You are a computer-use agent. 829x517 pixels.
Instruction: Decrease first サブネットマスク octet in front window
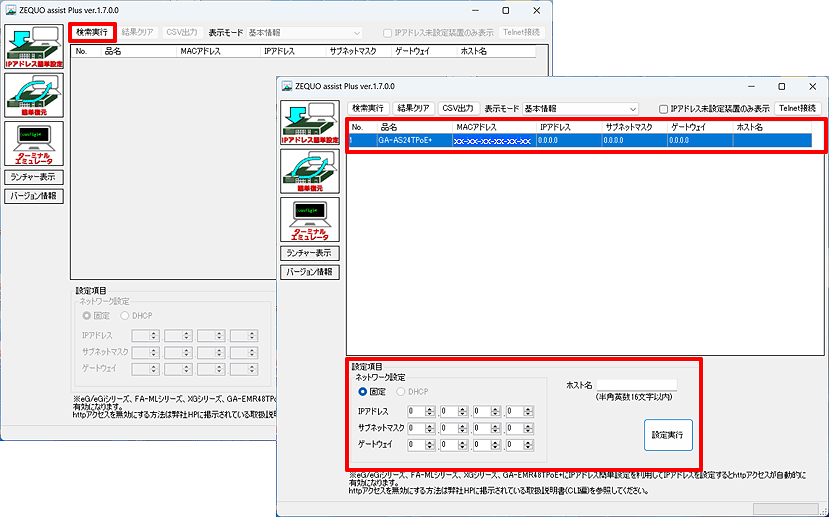click(x=430, y=430)
